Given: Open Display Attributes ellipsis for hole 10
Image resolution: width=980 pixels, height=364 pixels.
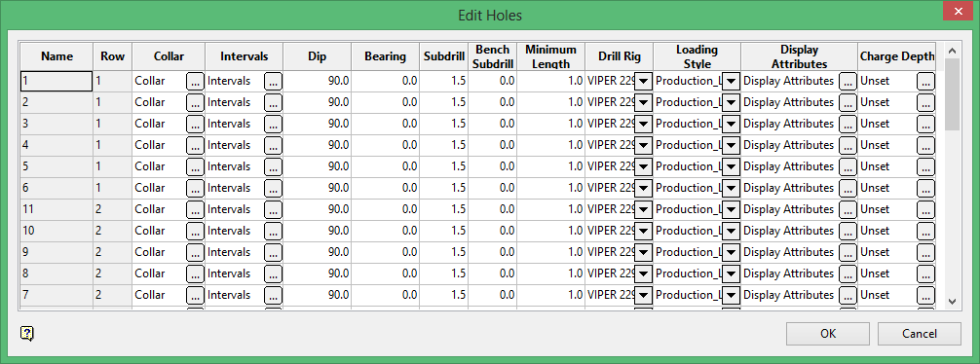Looking at the screenshot, I should (x=848, y=231).
